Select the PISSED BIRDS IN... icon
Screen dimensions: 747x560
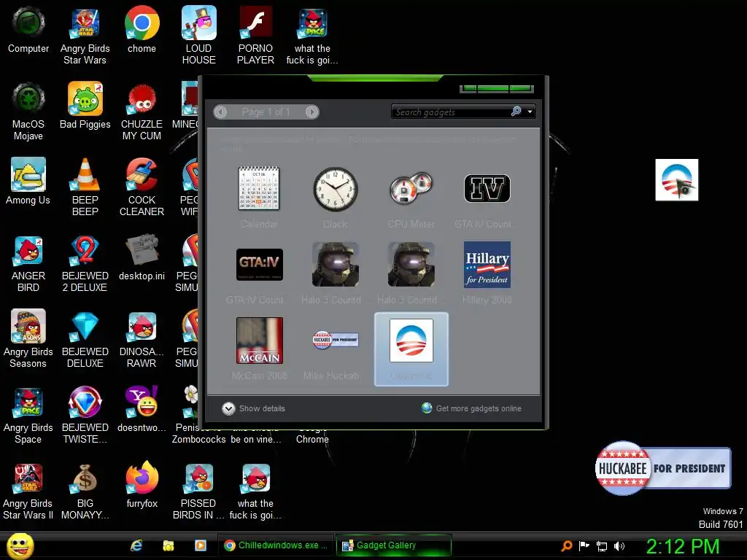pos(198,491)
